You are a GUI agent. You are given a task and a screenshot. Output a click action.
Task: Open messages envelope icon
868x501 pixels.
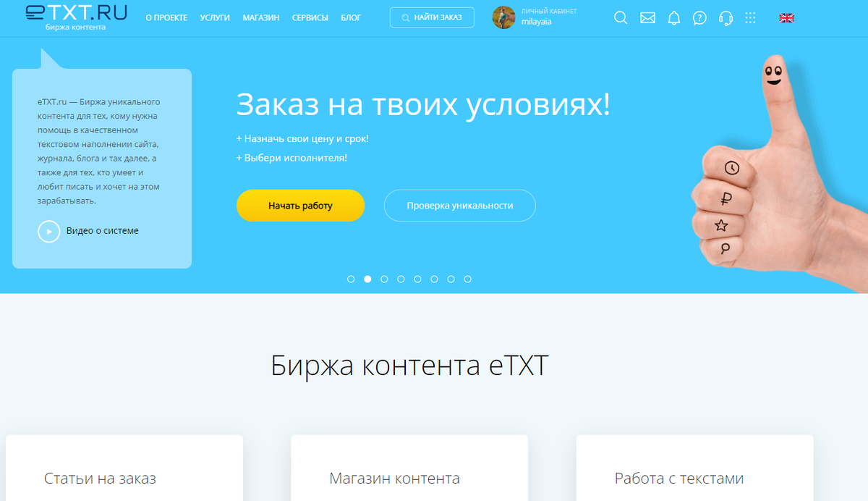pos(647,18)
